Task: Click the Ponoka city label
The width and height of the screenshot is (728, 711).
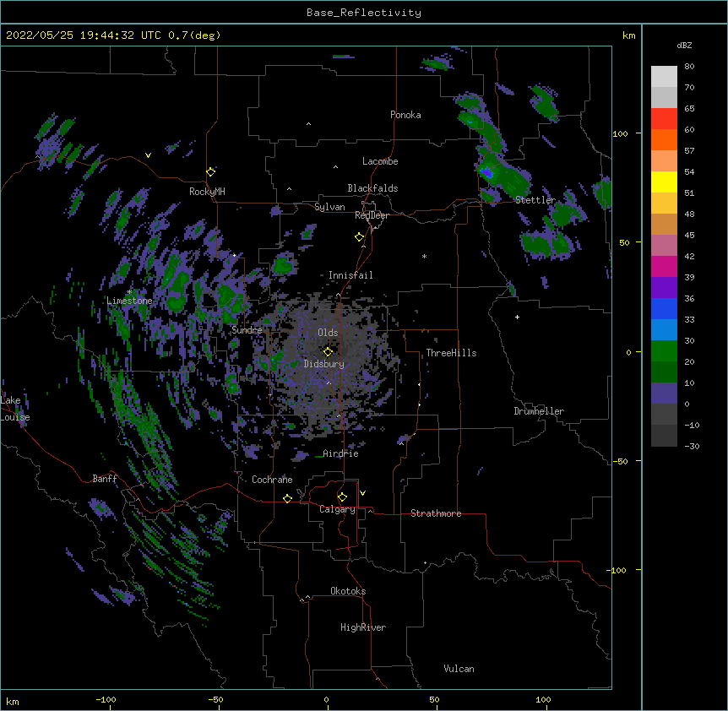Action: point(405,115)
